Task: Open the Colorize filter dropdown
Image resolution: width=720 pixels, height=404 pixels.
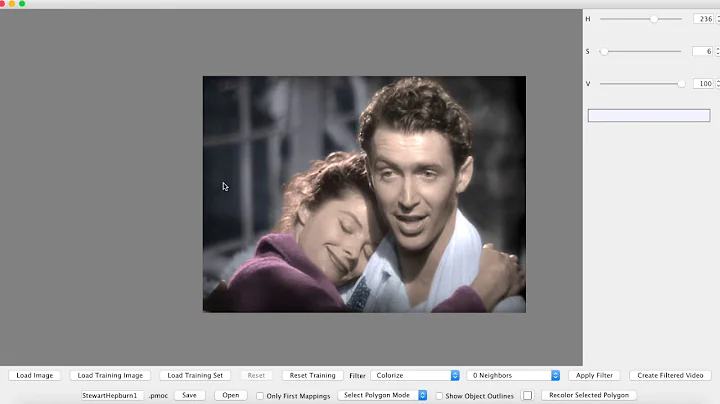Action: 415,375
